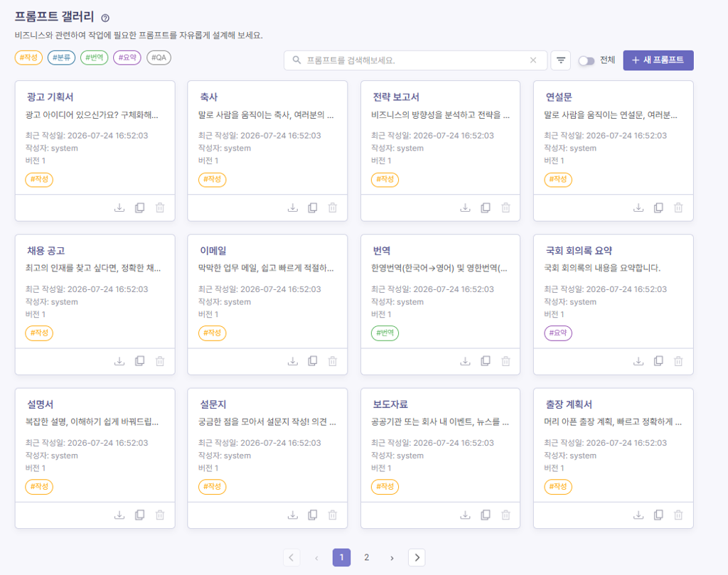Go to pagination page 2
This screenshot has height=575, width=728.
pyautogui.click(x=366, y=557)
